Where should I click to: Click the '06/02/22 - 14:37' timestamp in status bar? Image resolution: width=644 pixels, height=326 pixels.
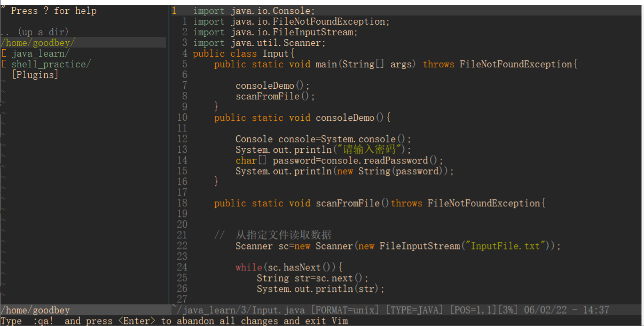pyautogui.click(x=567, y=310)
